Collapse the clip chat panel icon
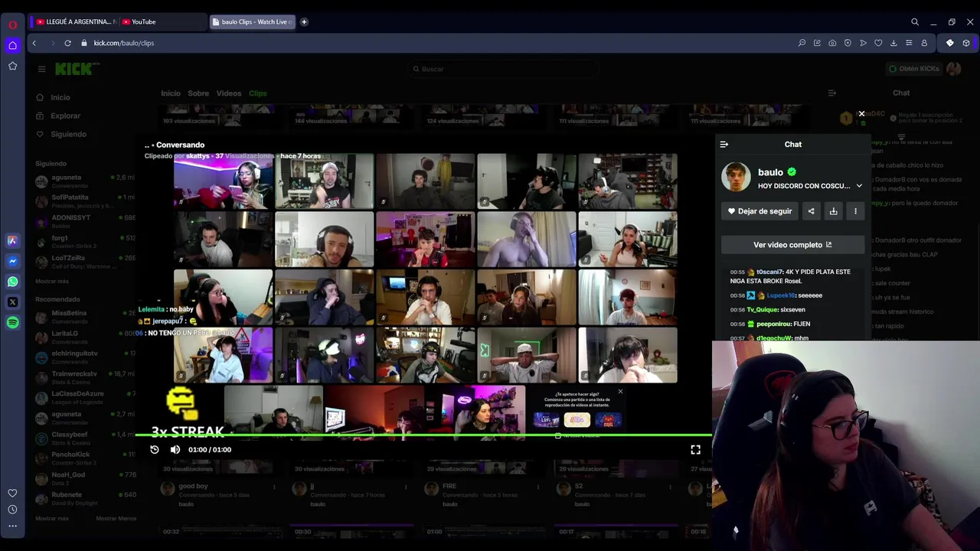The height and width of the screenshot is (551, 980). [724, 144]
